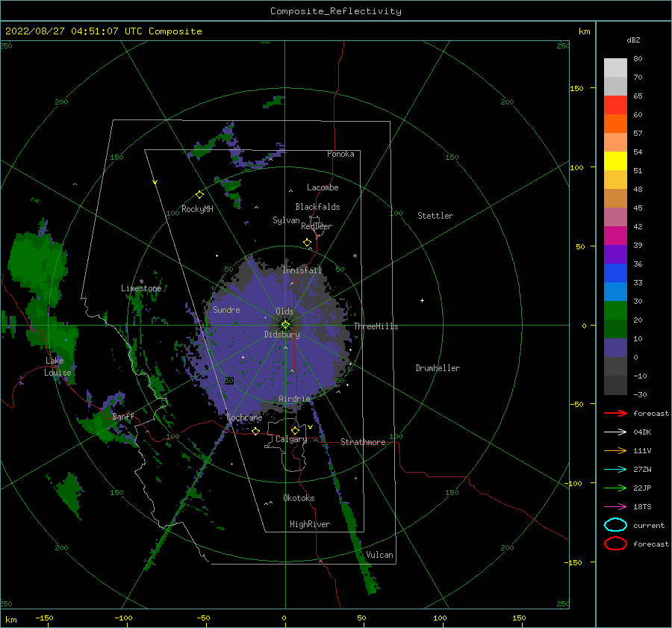
Task: Select the blue swatch between 36 and 33
Action: coord(615,273)
